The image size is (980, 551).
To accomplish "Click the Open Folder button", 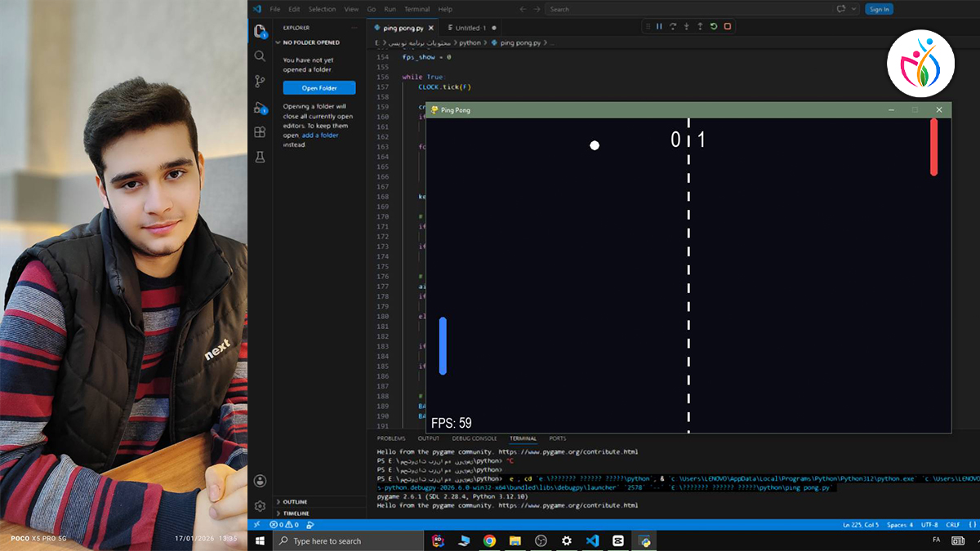I will coord(319,88).
